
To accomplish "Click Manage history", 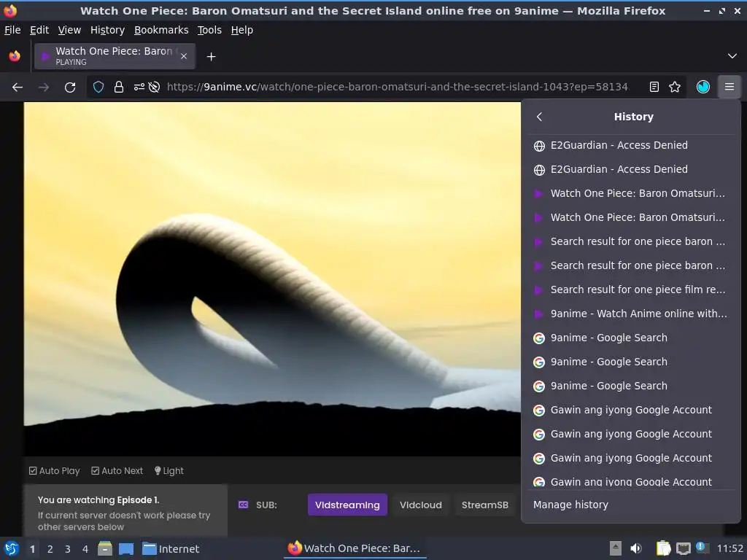I will (631, 505).
